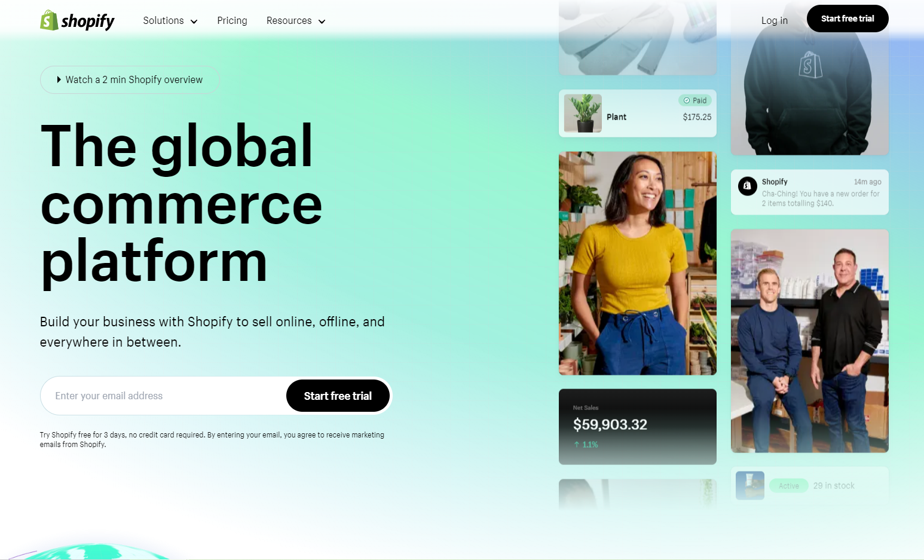Open the Solutions menu
Image resolution: width=924 pixels, height=560 pixels.
tap(170, 21)
